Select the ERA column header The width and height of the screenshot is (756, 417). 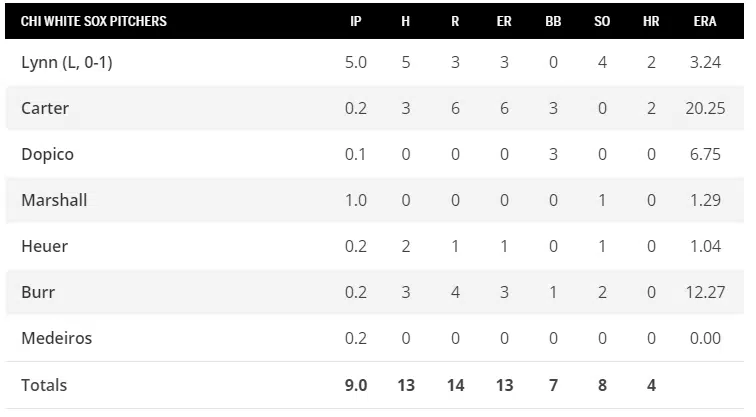click(705, 21)
